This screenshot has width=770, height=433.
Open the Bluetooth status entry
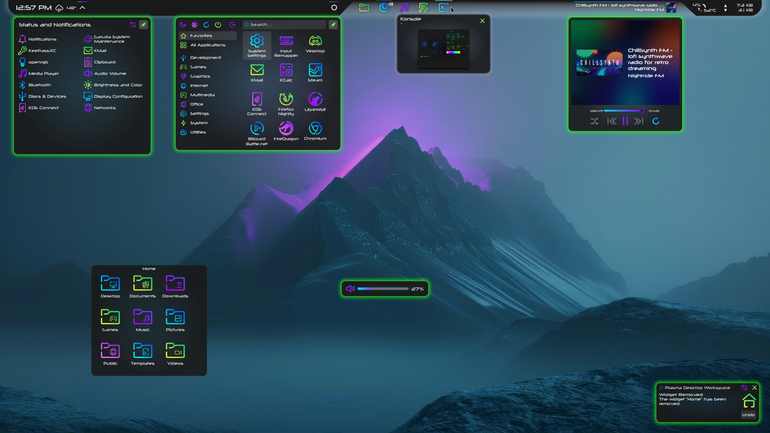point(35,85)
